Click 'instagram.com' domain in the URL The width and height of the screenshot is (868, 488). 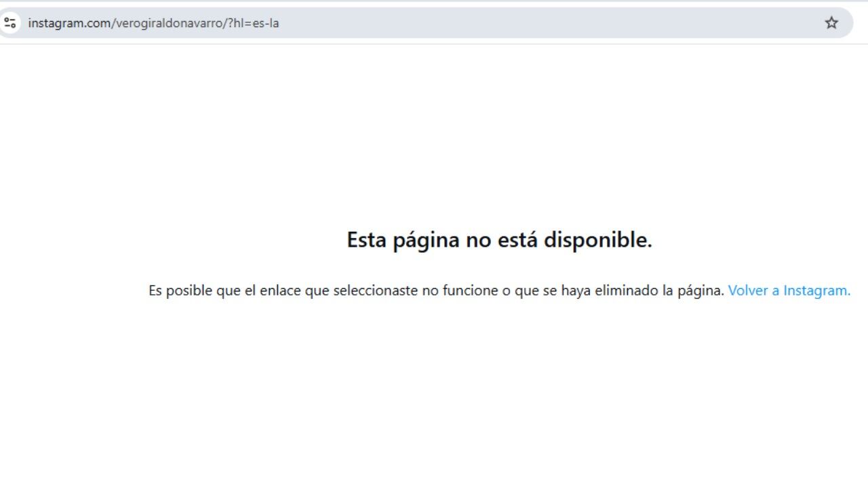point(68,23)
